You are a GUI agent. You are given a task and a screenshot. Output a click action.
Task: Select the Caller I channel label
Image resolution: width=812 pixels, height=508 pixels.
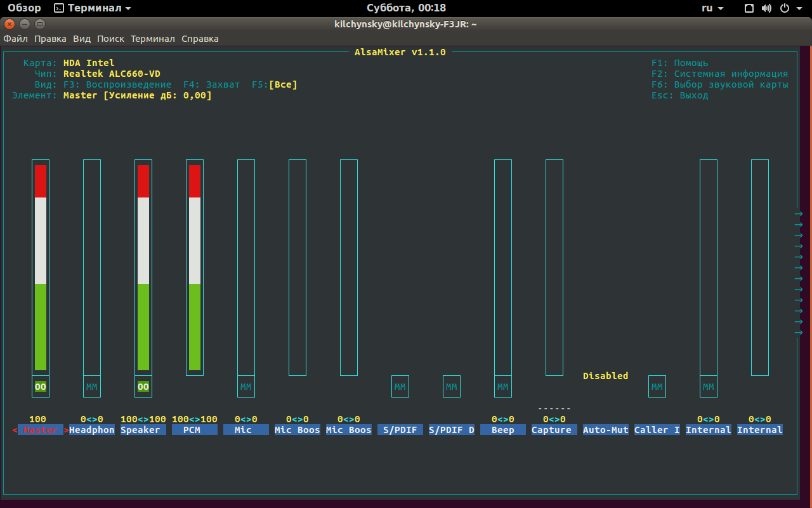point(657,430)
